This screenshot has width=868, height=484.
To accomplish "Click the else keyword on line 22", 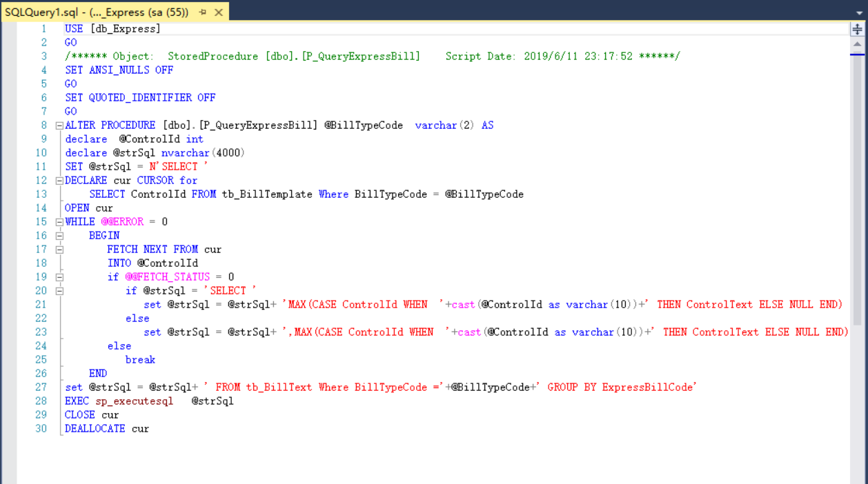I will coord(137,319).
